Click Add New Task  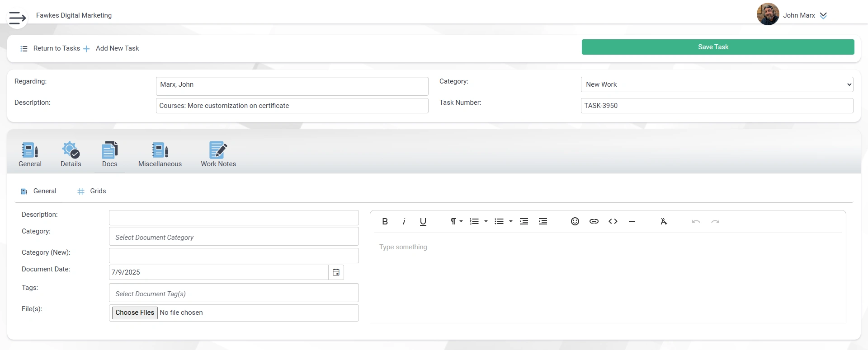[x=111, y=48]
